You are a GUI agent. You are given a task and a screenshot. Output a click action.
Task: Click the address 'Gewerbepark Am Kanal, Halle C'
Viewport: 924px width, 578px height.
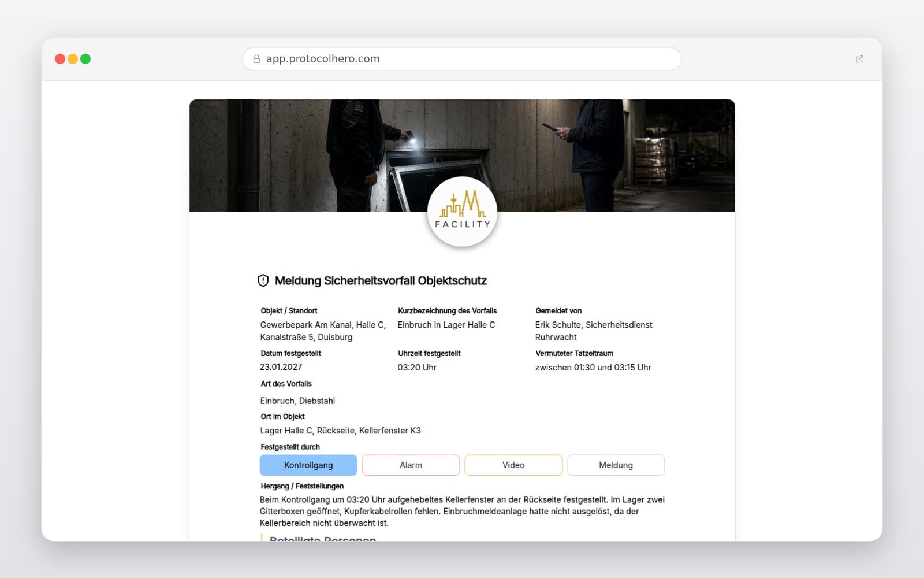pos(323,325)
